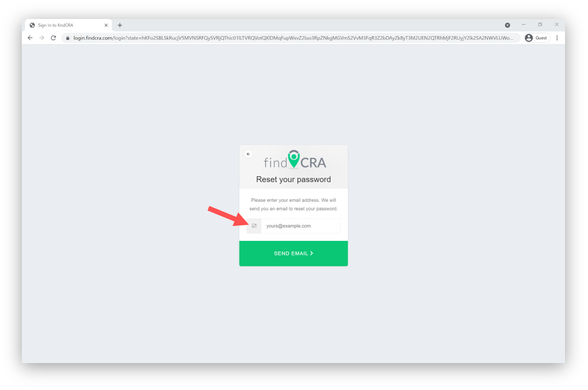The image size is (588, 390).
Task: Click the Reset your password heading
Action: [x=293, y=180]
